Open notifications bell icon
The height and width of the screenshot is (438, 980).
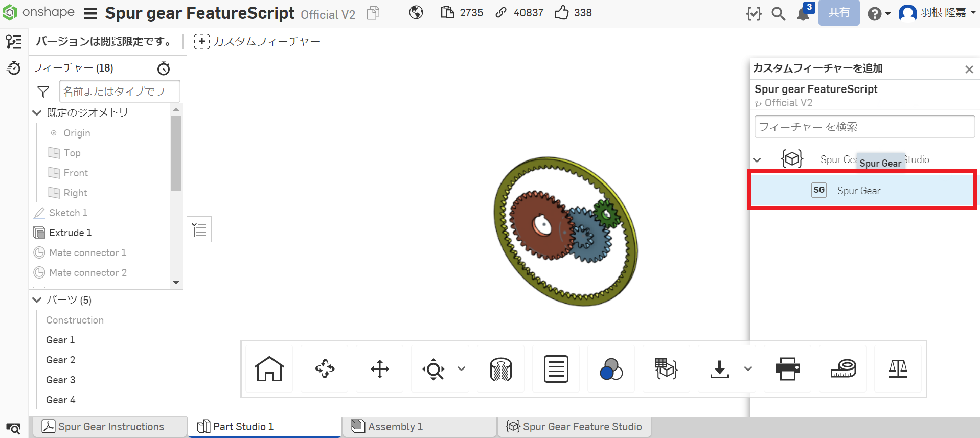click(x=804, y=13)
